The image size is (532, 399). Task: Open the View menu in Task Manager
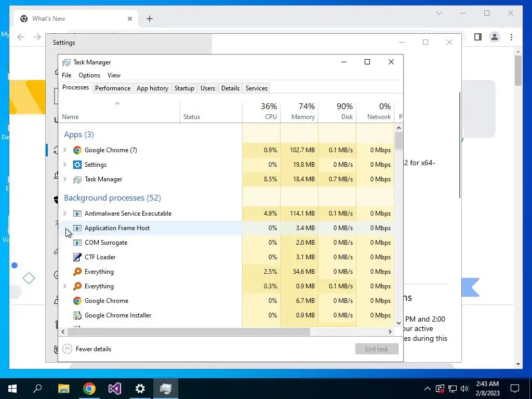pyautogui.click(x=114, y=75)
